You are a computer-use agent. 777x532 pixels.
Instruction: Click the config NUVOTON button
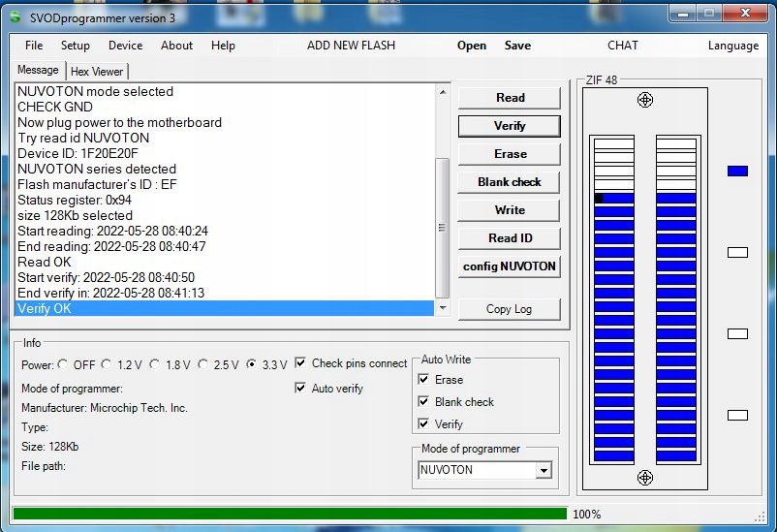(x=510, y=266)
